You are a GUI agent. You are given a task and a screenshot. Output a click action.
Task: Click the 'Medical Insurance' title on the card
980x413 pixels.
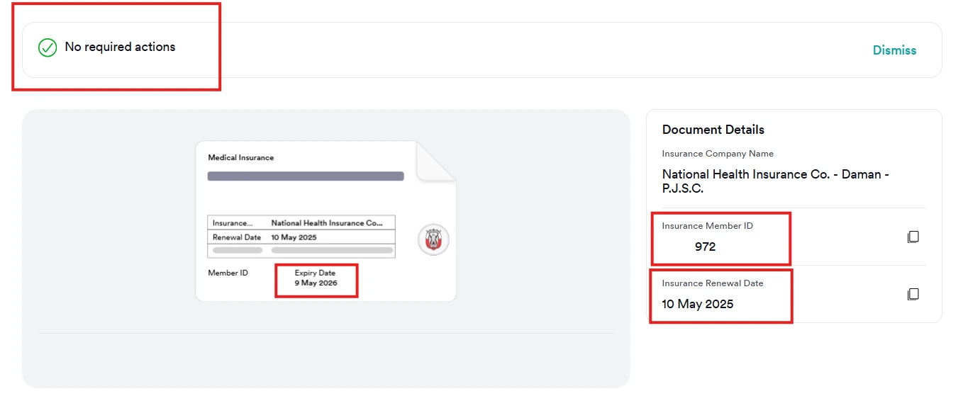pos(241,157)
